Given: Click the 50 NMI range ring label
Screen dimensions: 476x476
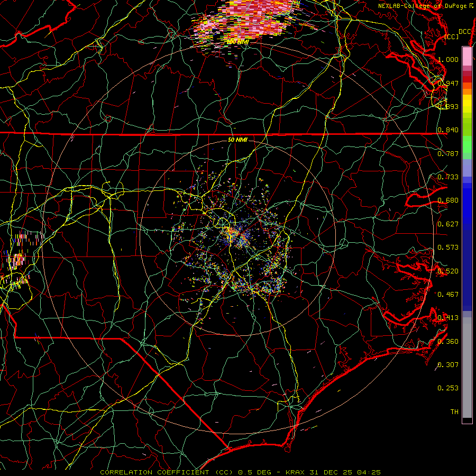Looking at the screenshot, I should pos(237,140).
